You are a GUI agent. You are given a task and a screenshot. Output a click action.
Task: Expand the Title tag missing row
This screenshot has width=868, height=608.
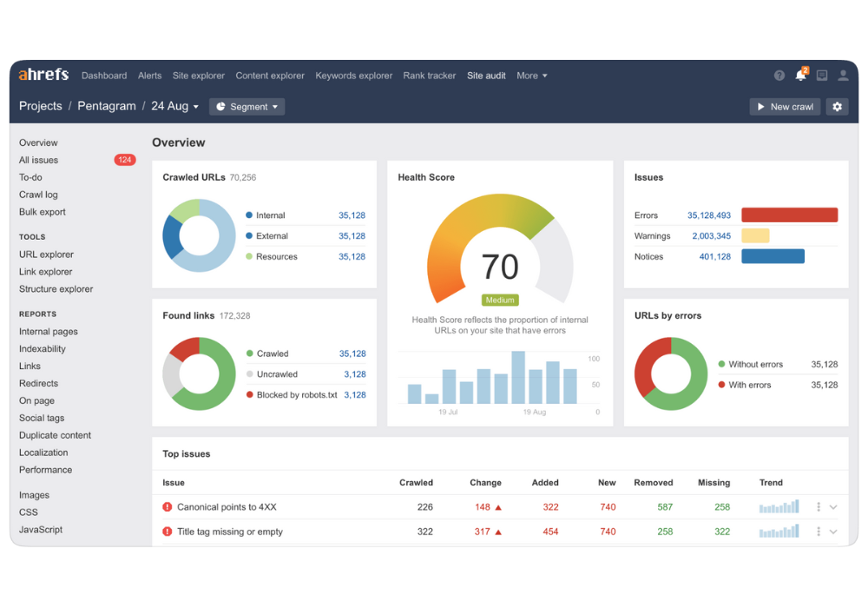click(833, 532)
